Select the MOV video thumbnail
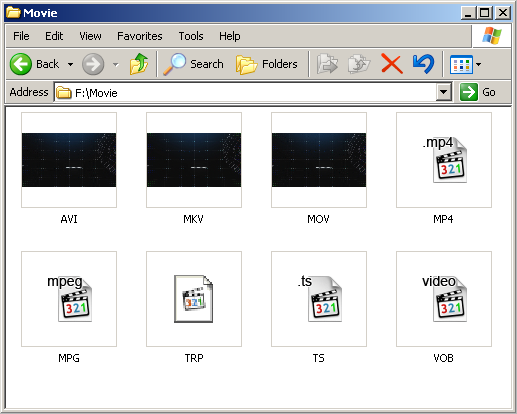 point(319,160)
